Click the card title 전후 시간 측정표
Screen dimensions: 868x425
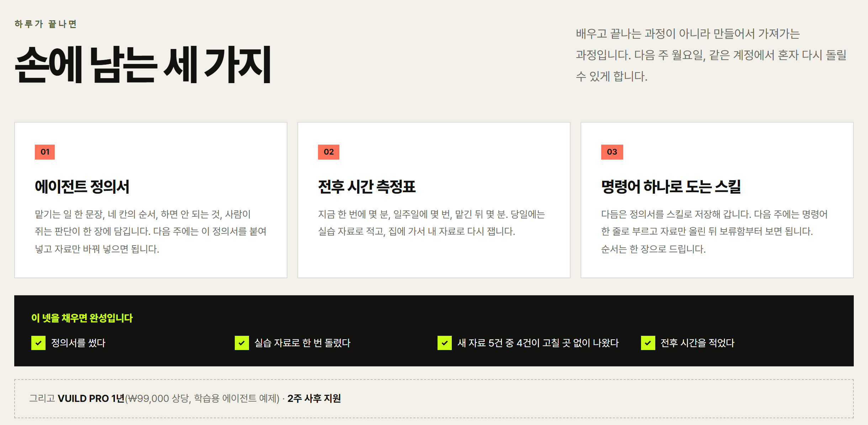pos(367,187)
